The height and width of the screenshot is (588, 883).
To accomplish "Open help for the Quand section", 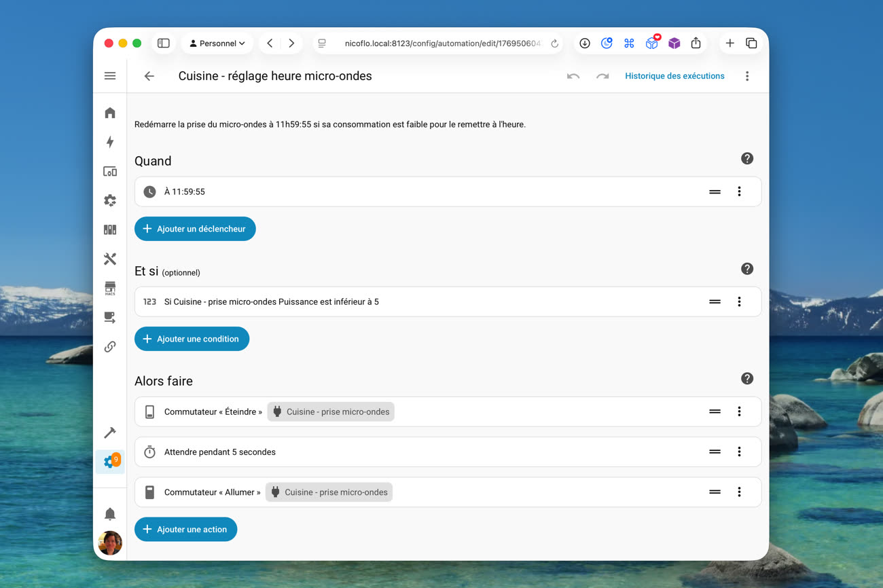I will click(x=746, y=159).
